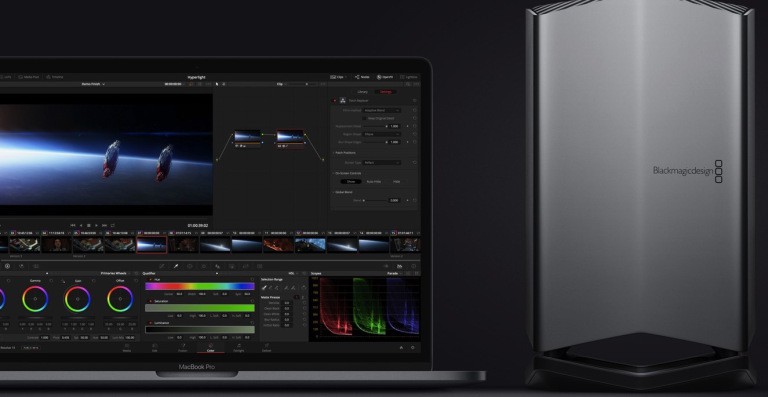Open the Lightbox view
The image size is (768, 397).
tap(409, 77)
